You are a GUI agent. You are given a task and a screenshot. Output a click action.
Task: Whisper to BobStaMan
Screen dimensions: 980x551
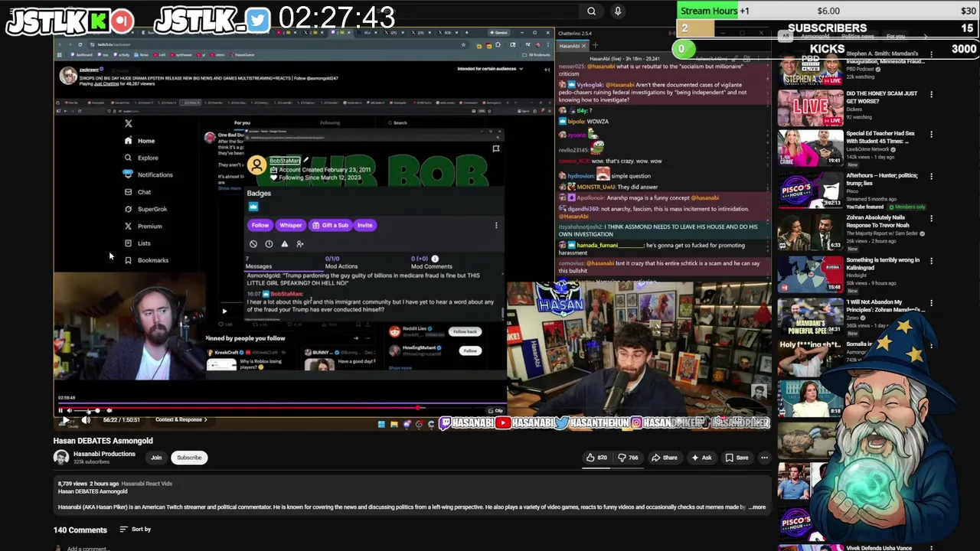coord(290,225)
